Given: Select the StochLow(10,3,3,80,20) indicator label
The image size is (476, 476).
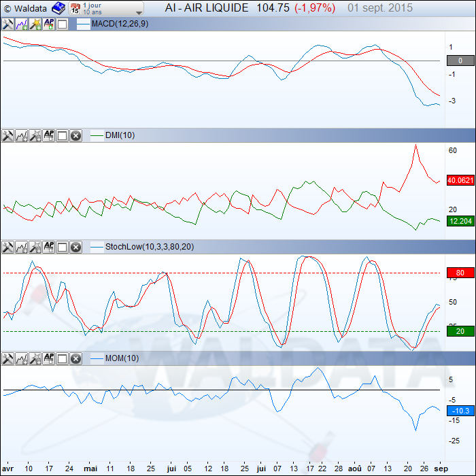Looking at the screenshot, I should point(150,246).
